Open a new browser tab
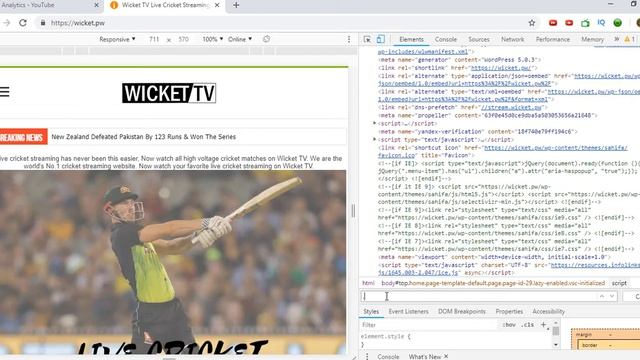 (x=236, y=5)
